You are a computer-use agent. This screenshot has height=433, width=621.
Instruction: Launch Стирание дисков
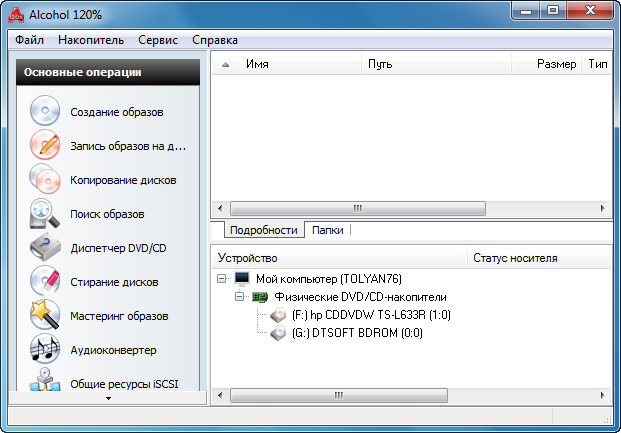(x=114, y=282)
